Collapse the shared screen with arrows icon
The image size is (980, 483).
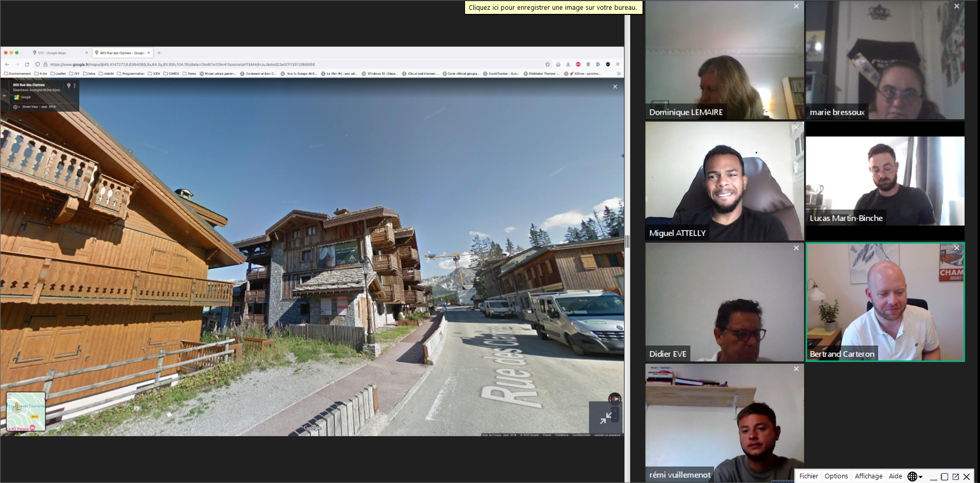click(606, 418)
